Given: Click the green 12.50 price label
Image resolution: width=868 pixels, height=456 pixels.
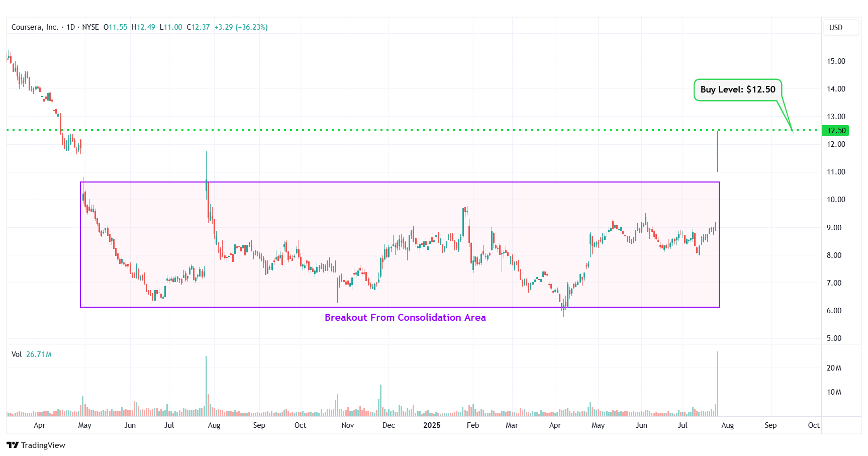Looking at the screenshot, I should tap(835, 130).
